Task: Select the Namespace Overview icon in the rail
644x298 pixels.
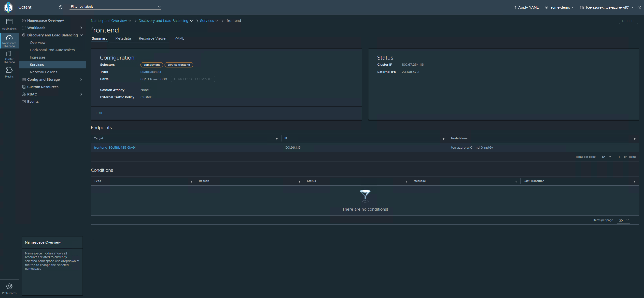Action: 9,40
